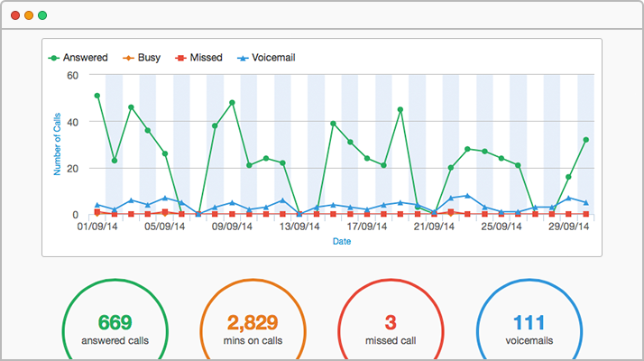Click the 40 value on the y-axis
The image size is (644, 361).
point(73,122)
